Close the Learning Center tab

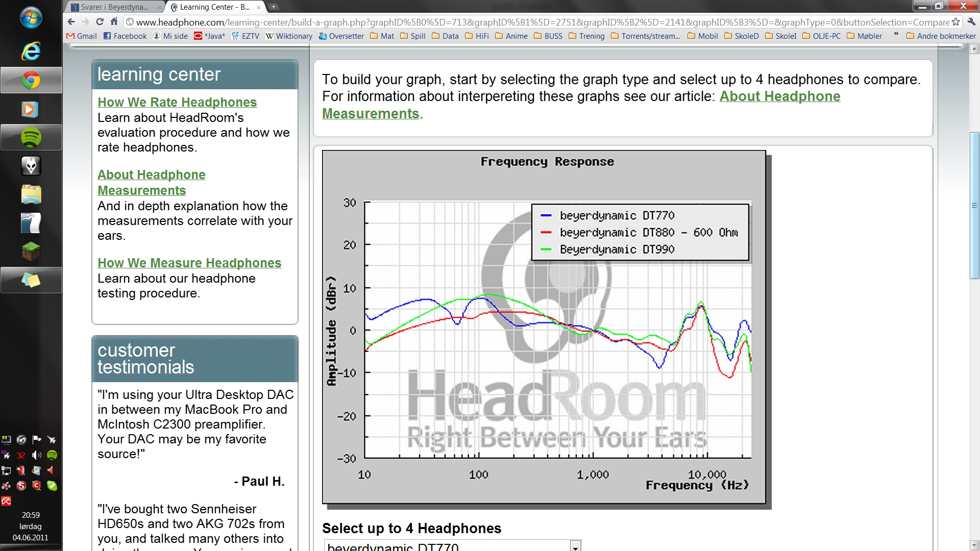pyautogui.click(x=259, y=7)
